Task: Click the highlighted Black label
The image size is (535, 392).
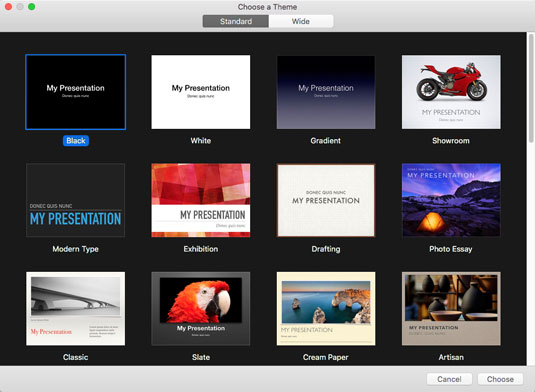Action: click(76, 141)
